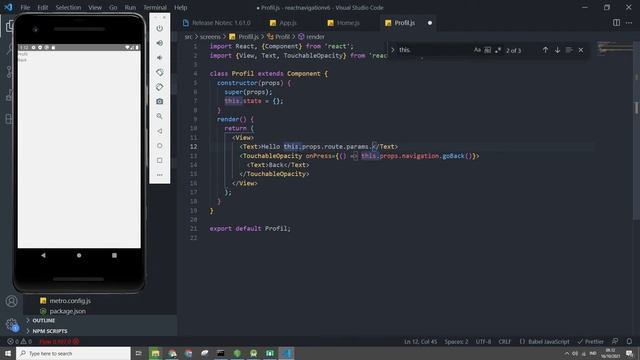Click the Prettier status item

(590, 341)
